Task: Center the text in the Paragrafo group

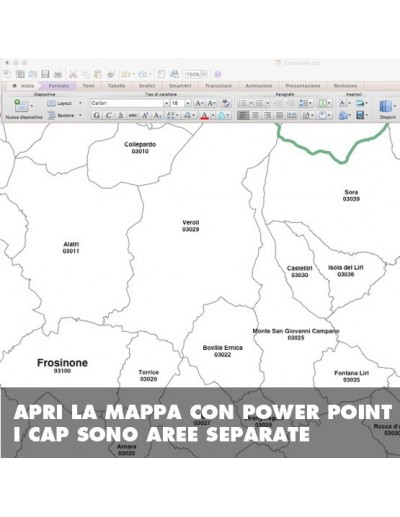Action: pyautogui.click(x=255, y=115)
